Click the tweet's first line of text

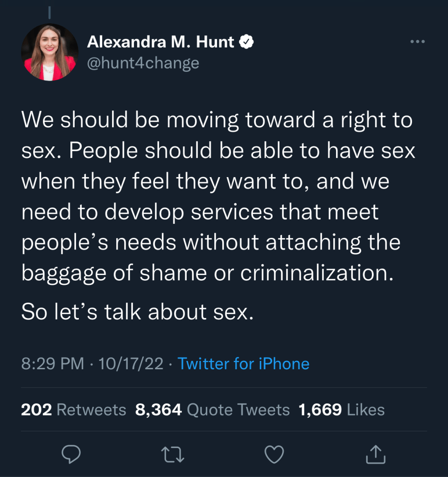(x=217, y=120)
